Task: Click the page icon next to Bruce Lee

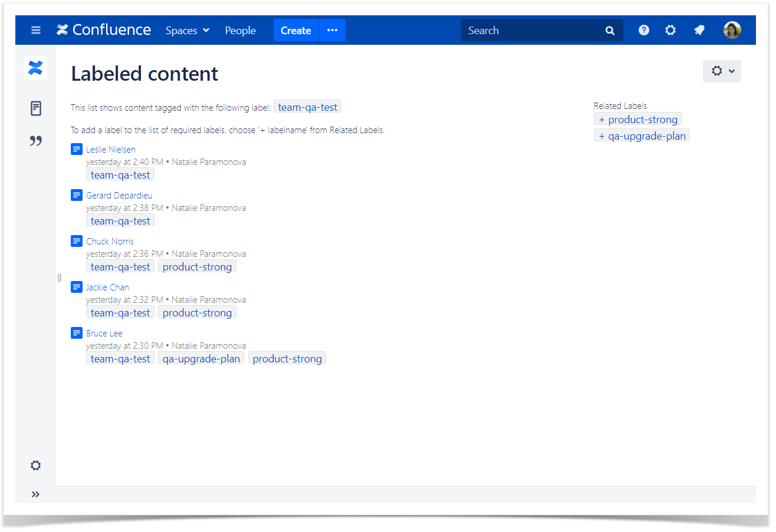Action: click(x=77, y=333)
